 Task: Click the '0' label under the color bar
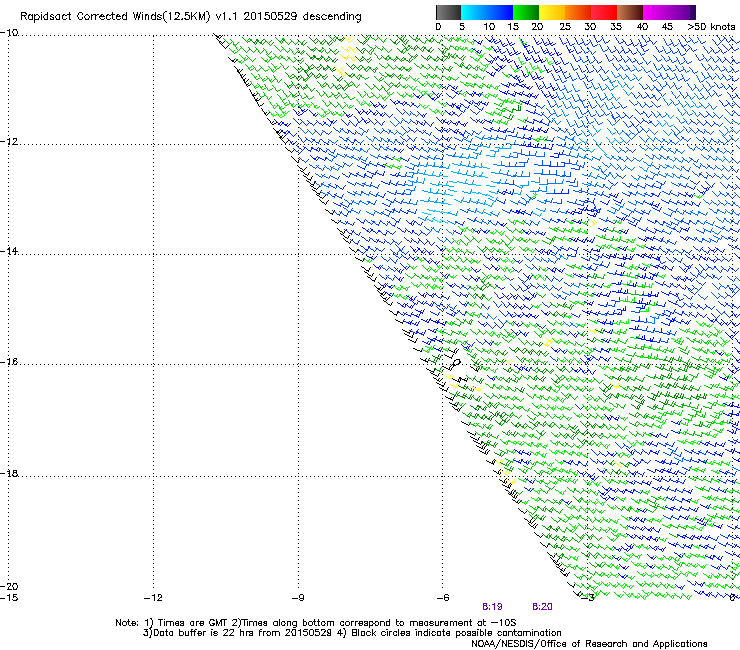[438, 27]
